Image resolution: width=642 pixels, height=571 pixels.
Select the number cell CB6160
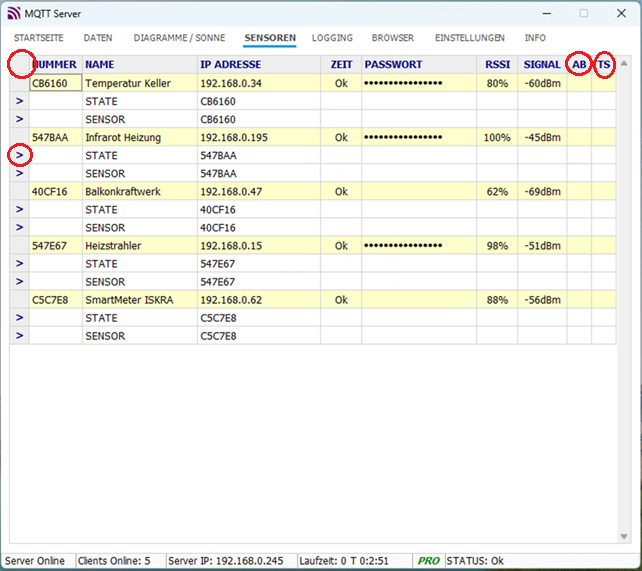click(55, 83)
